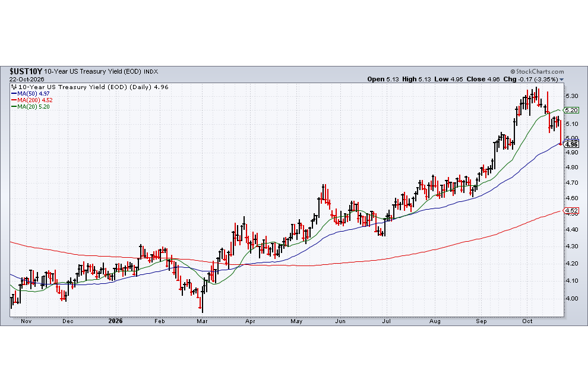The width and height of the screenshot is (588, 392).
Task: Click the 5.10 y-axis label
Action: coord(572,124)
